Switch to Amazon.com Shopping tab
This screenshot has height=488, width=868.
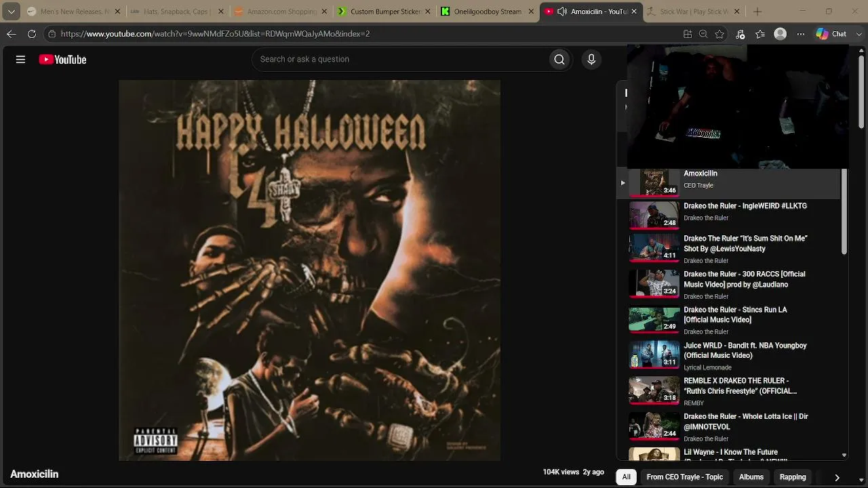(x=279, y=12)
